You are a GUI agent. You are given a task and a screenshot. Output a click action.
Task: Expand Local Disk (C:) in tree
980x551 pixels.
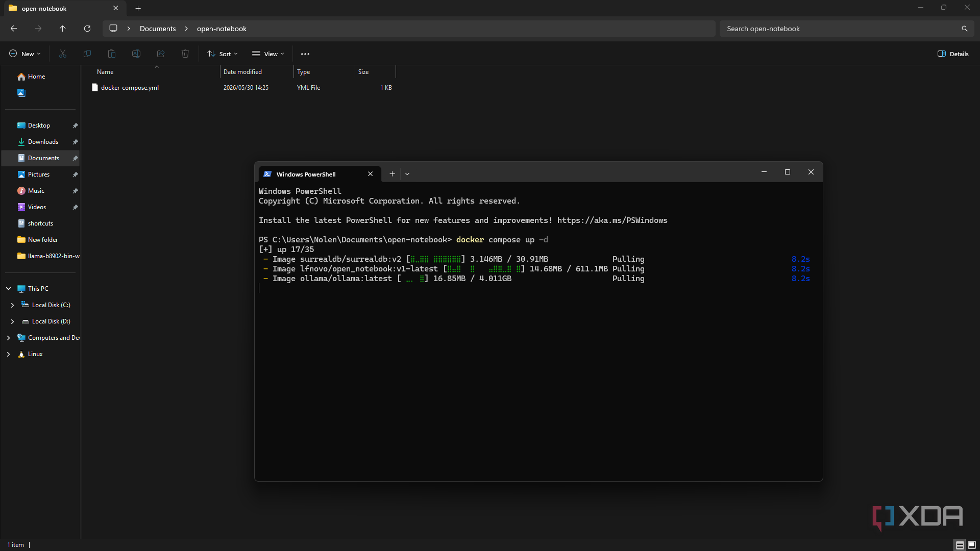tap(12, 305)
